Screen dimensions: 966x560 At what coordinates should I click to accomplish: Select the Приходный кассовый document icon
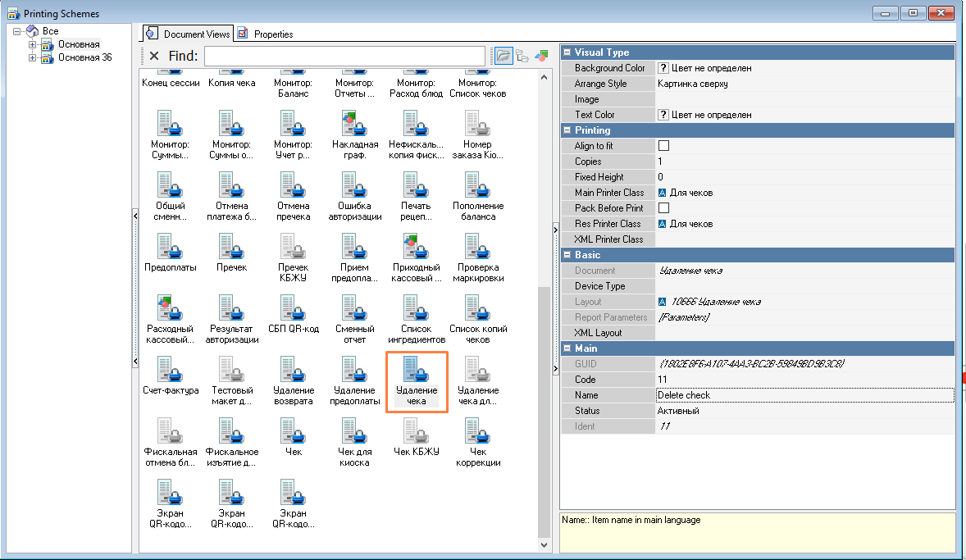(417, 246)
